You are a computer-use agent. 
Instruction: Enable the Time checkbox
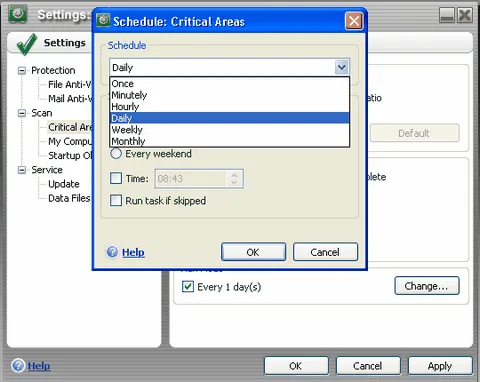point(116,178)
